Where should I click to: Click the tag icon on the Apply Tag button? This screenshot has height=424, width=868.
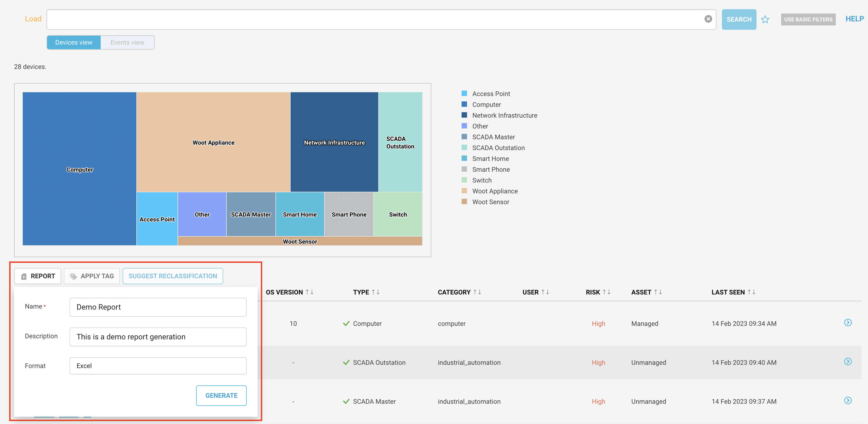coord(73,276)
